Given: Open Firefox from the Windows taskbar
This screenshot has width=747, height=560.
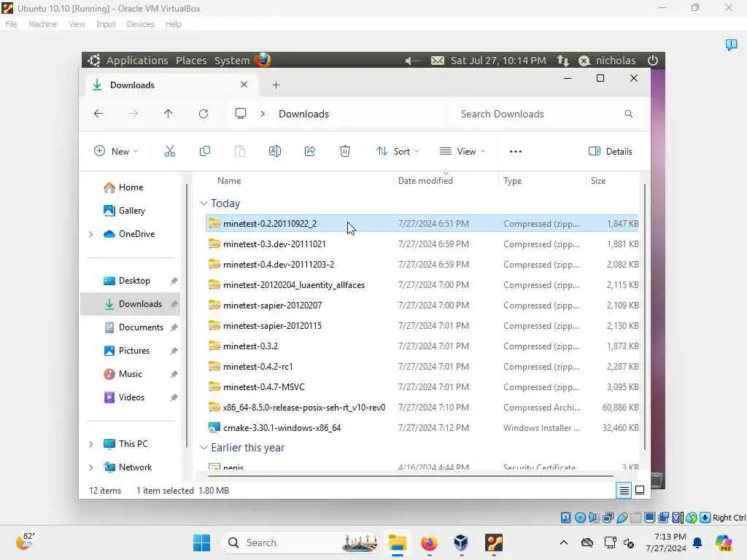Looking at the screenshot, I should click(429, 542).
